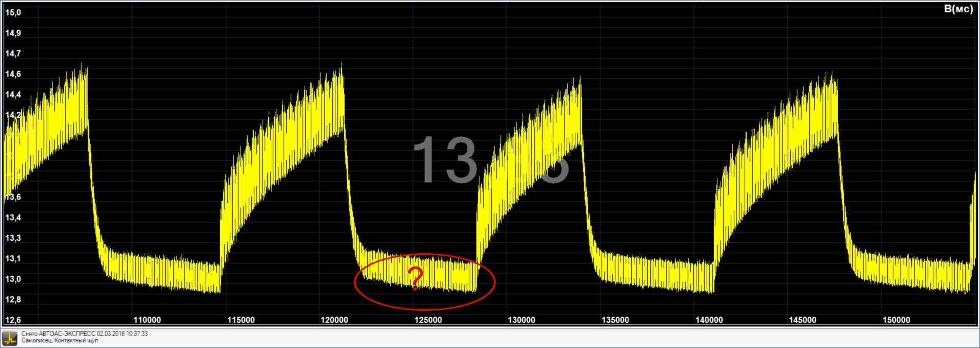The height and width of the screenshot is (348, 980).
Task: Click the 13,0 voltage axis label
Action: coord(13,279)
